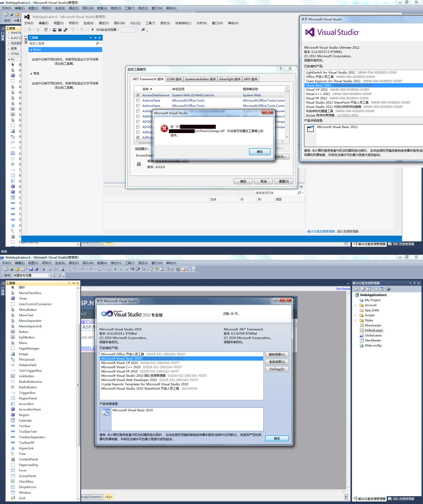The image size is (423, 504).
Task: Open the 360安全浏览器 browser dropdown arrow
Action: pos(119,29)
